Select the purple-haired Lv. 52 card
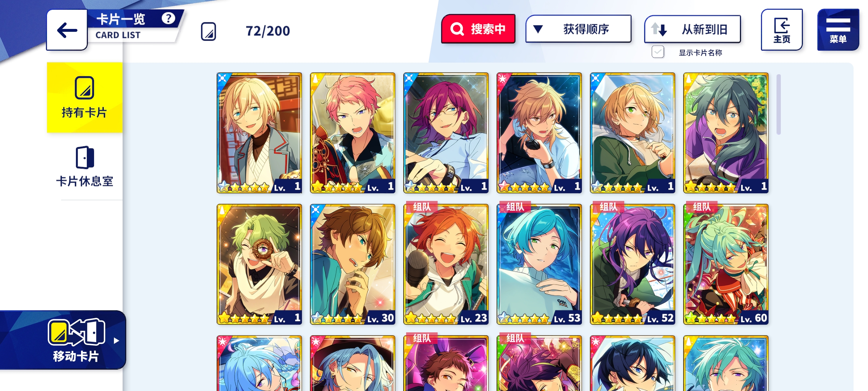The height and width of the screenshot is (391, 868). [x=633, y=264]
